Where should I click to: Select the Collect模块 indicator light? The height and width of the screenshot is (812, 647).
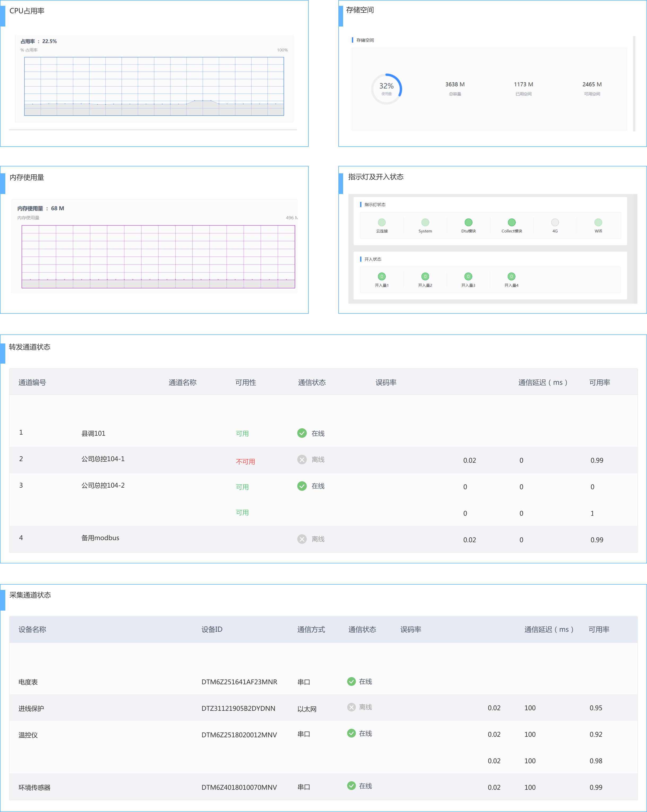(x=512, y=222)
